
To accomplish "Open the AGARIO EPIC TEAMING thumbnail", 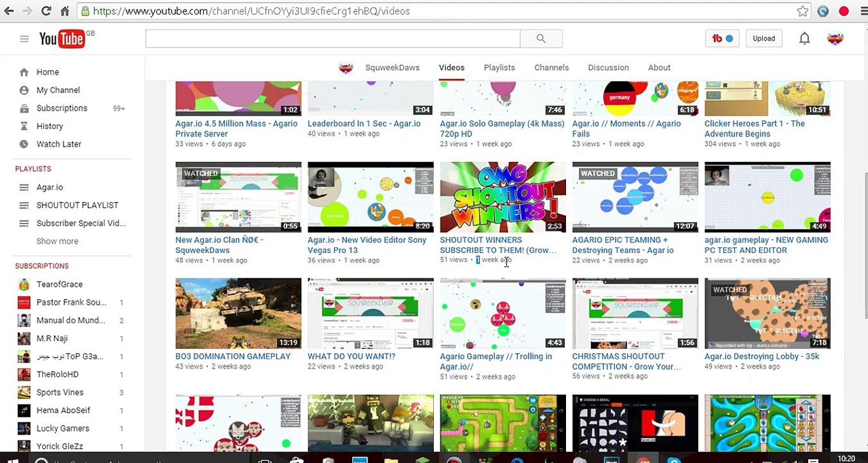I will click(x=635, y=197).
